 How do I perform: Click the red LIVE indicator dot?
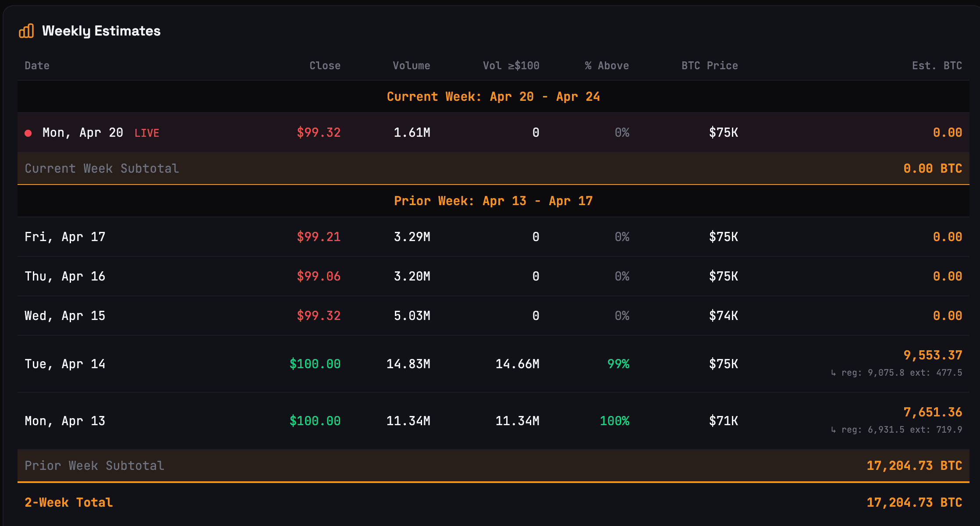pyautogui.click(x=28, y=133)
